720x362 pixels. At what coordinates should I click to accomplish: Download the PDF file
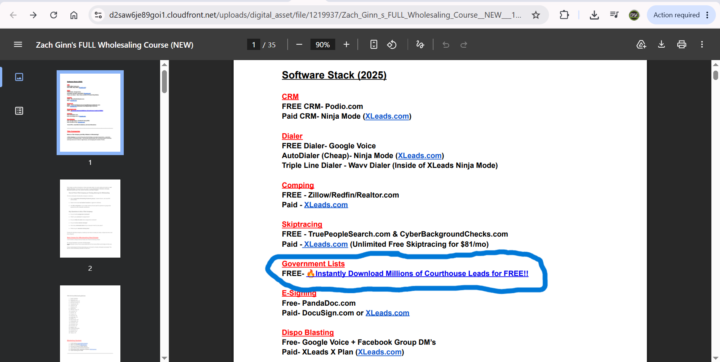point(661,45)
